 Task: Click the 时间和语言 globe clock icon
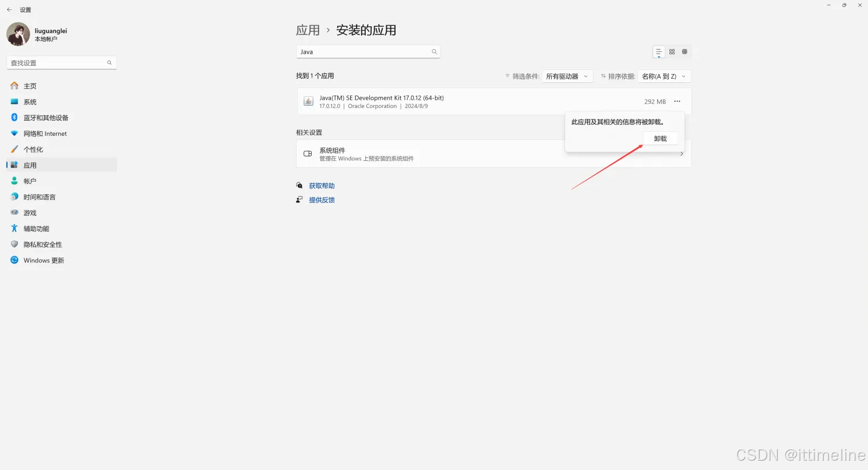(x=15, y=197)
